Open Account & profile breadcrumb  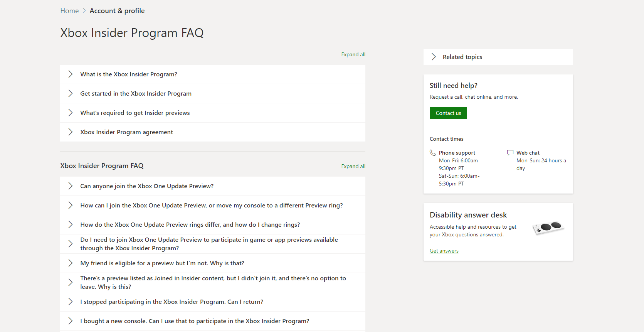(x=117, y=11)
